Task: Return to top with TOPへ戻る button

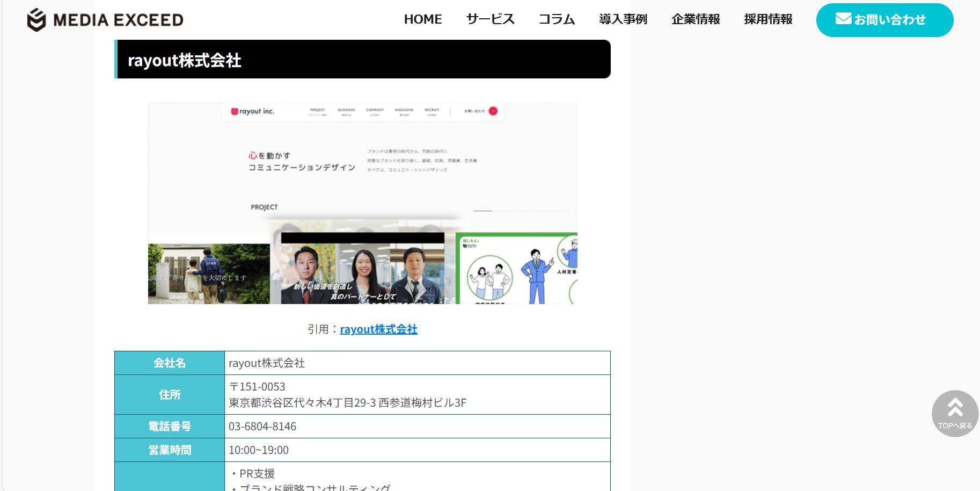Action: [x=955, y=414]
